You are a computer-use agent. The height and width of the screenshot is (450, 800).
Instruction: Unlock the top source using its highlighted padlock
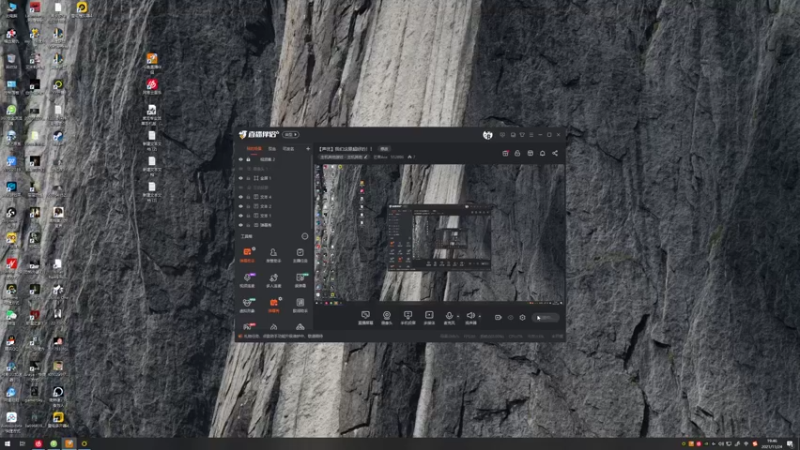[x=248, y=159]
